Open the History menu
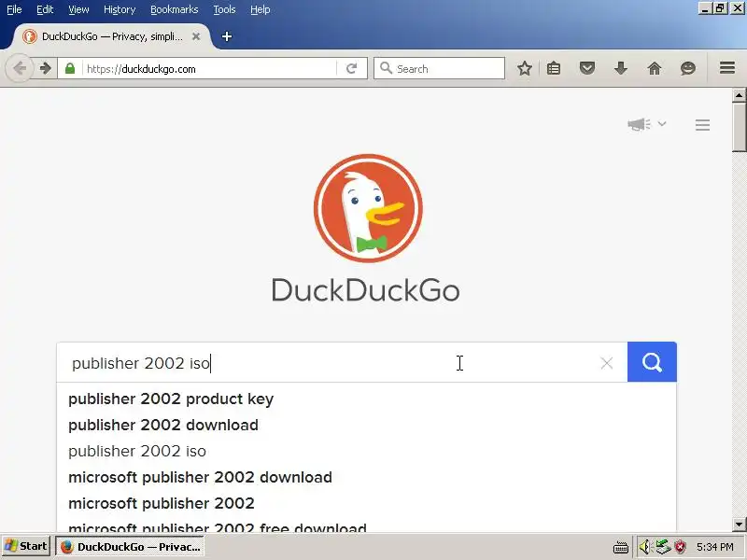 point(120,9)
